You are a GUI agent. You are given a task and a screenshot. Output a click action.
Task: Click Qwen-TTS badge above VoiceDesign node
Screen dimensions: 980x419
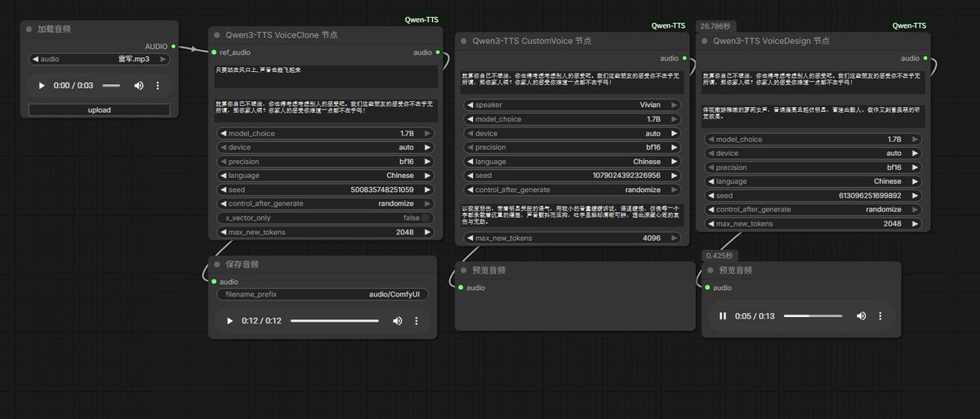click(x=909, y=25)
